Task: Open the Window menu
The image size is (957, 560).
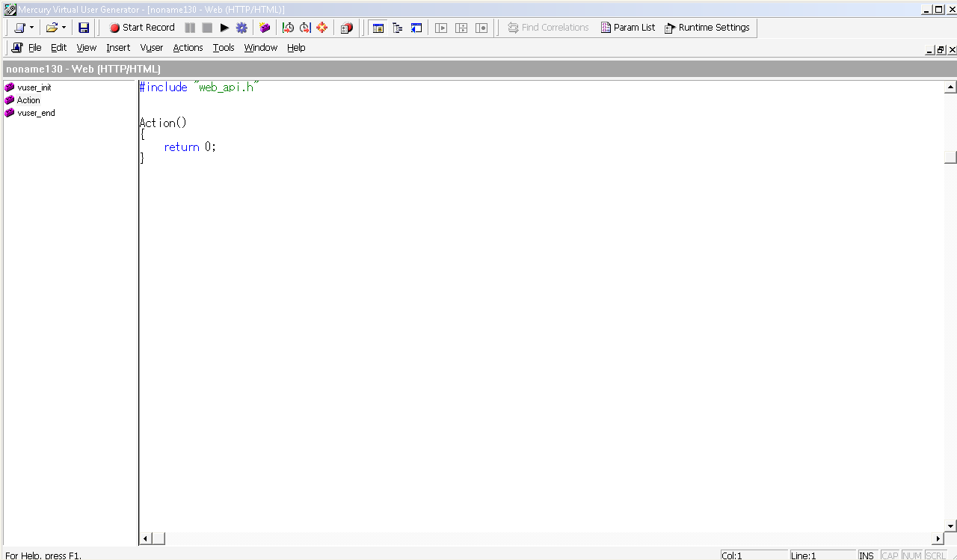Action: (261, 48)
